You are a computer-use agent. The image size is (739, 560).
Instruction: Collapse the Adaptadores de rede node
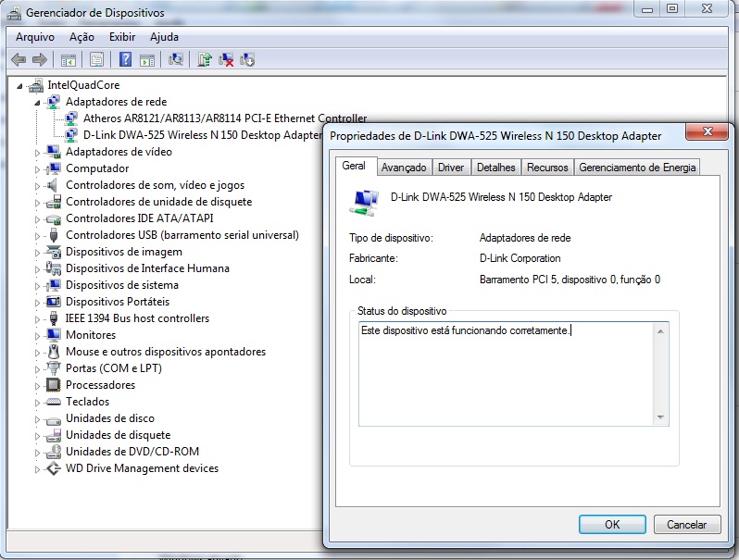pyautogui.click(x=37, y=103)
